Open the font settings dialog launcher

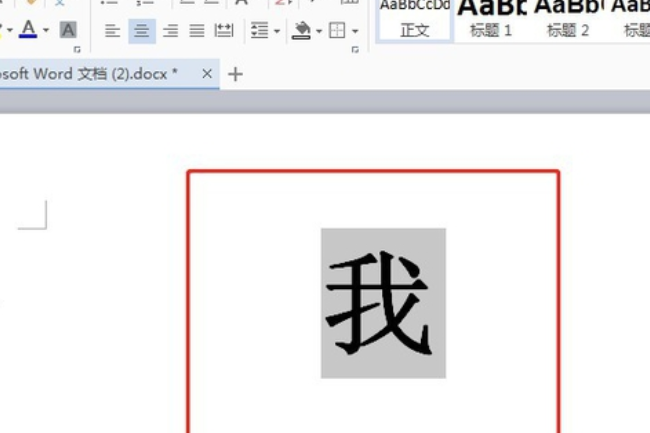77,50
